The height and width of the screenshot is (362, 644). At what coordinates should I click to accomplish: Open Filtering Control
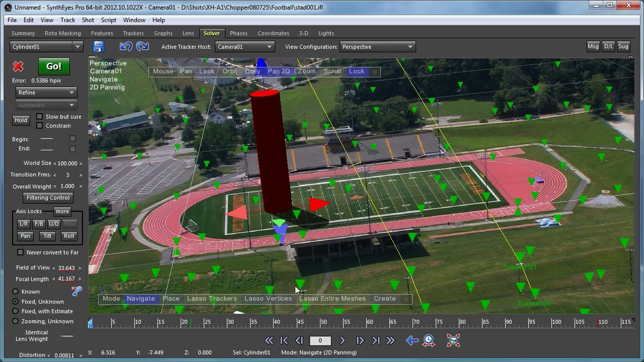coord(48,198)
